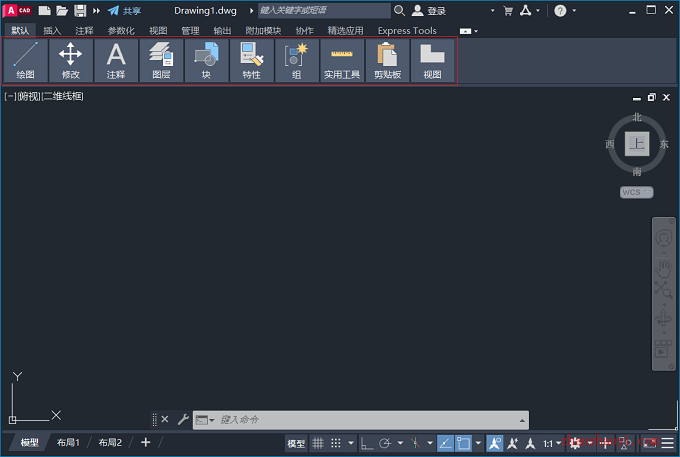Open the WCS coordinate system dropdown
Image resolution: width=680 pixels, height=457 pixels.
click(636, 192)
